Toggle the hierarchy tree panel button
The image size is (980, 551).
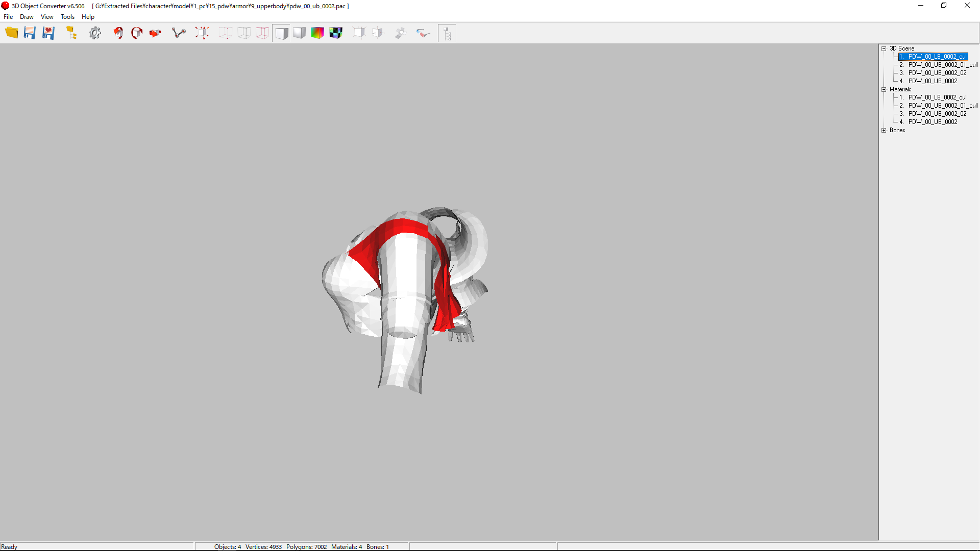(x=447, y=33)
